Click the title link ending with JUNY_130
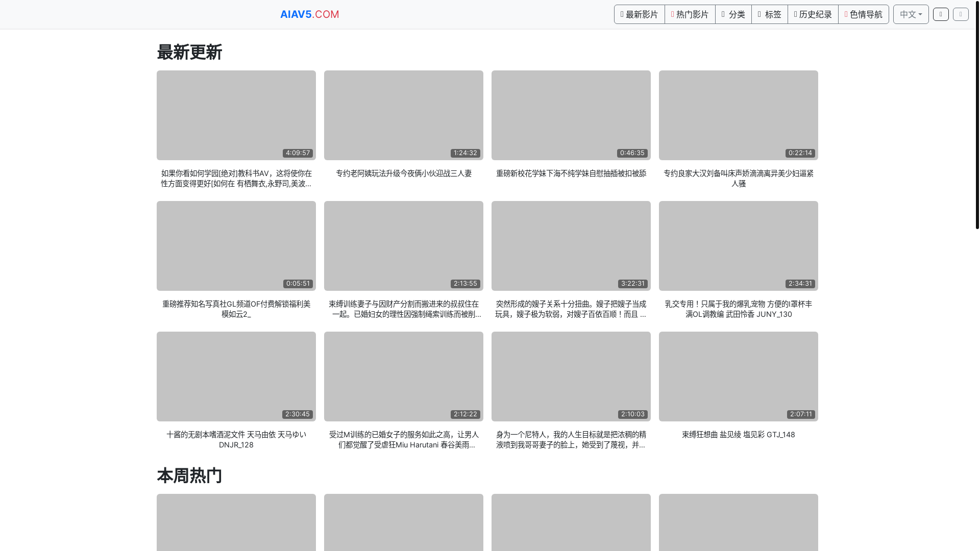This screenshot has height=551, width=980. coord(739,309)
